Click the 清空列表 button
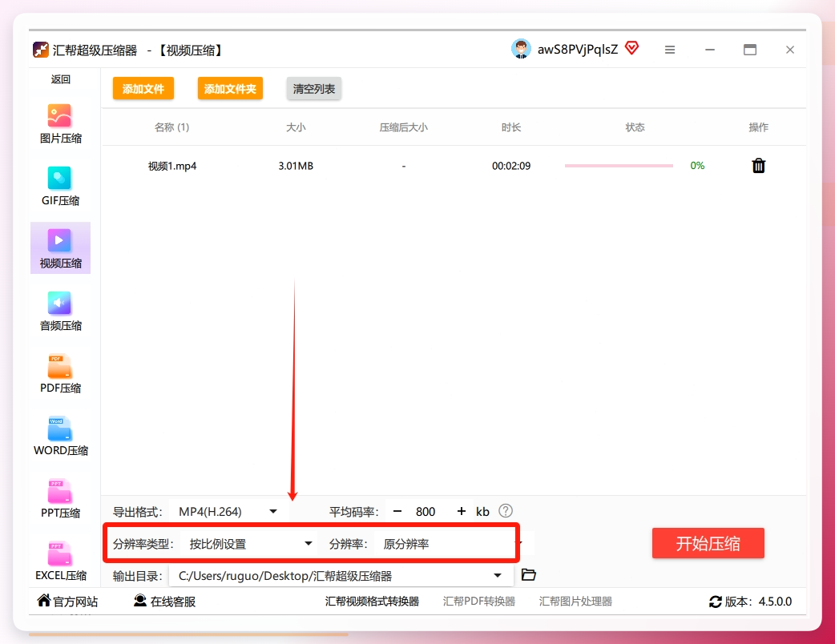 313,88
